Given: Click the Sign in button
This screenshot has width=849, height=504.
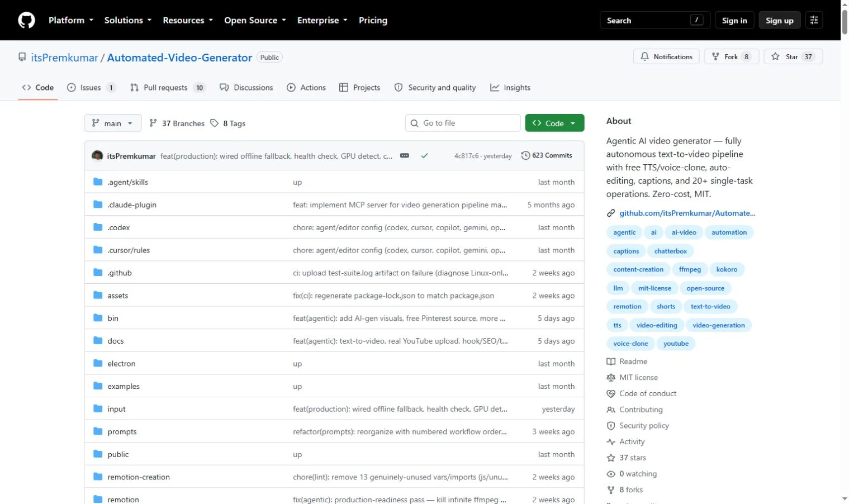Looking at the screenshot, I should click(x=734, y=20).
